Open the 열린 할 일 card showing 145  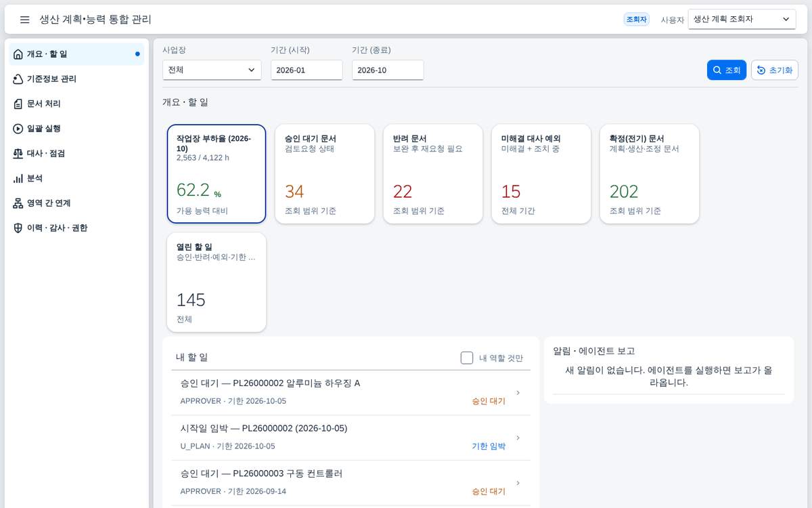tap(217, 282)
